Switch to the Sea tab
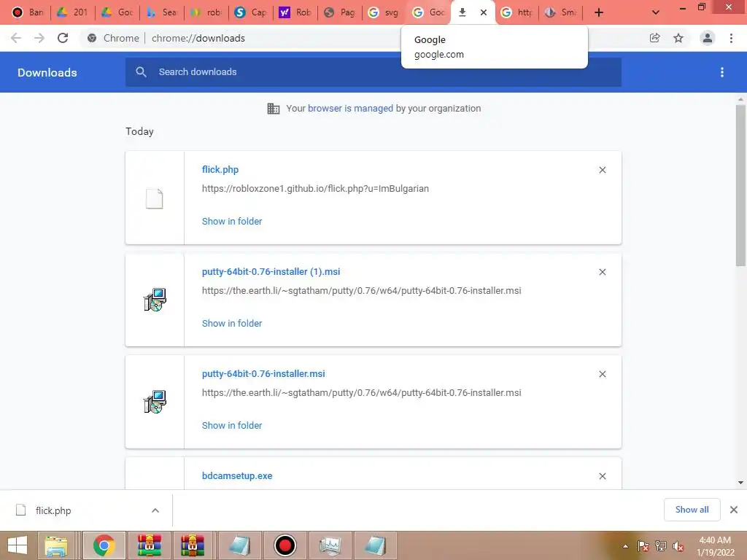 pos(161,12)
